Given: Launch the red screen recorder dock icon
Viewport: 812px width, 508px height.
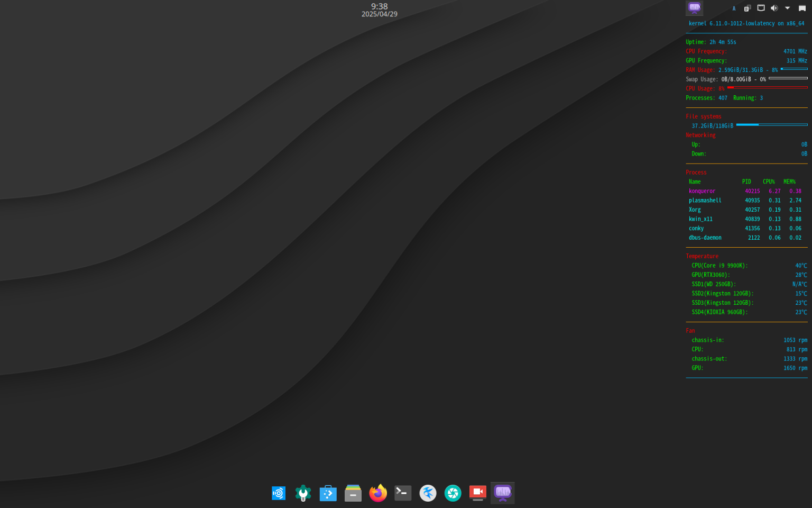Looking at the screenshot, I should tap(478, 493).
